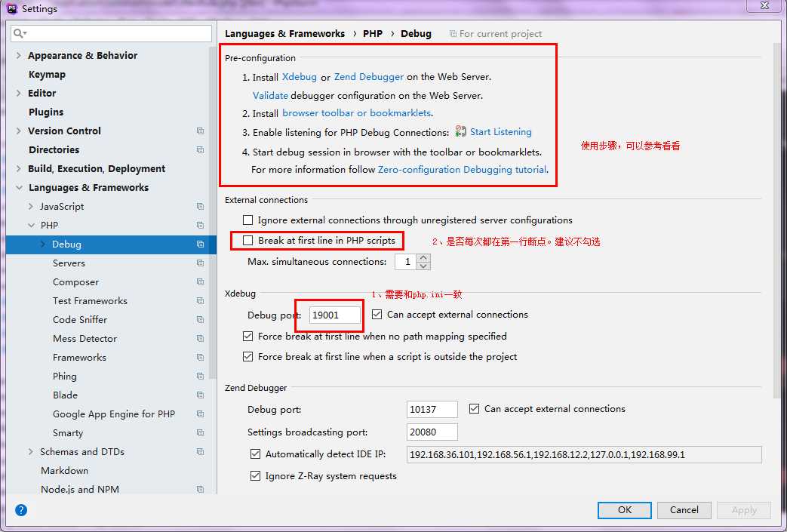
Task: Open the Zend Debugger link
Action: coord(369,77)
